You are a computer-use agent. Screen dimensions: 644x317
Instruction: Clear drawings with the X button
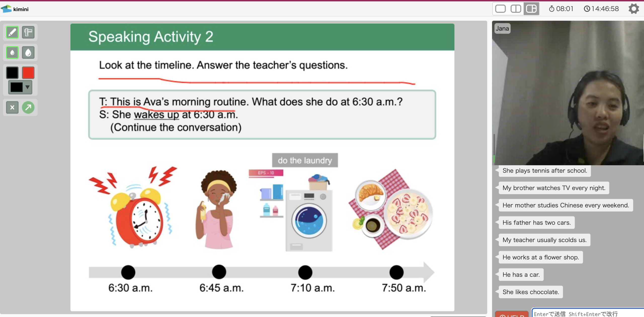pyautogui.click(x=12, y=108)
